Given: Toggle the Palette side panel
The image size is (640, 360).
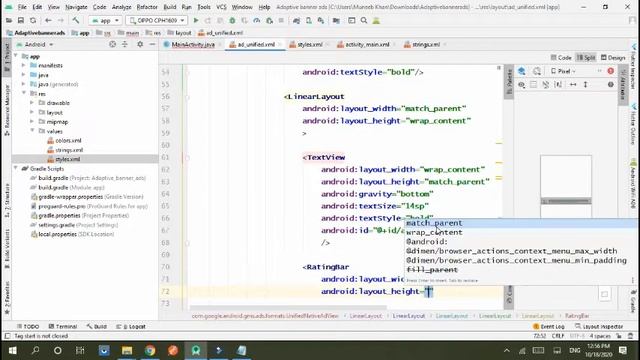Looking at the screenshot, I should (509, 82).
